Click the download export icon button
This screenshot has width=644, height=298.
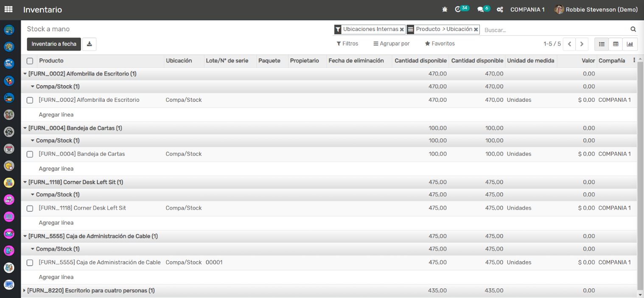click(x=89, y=44)
